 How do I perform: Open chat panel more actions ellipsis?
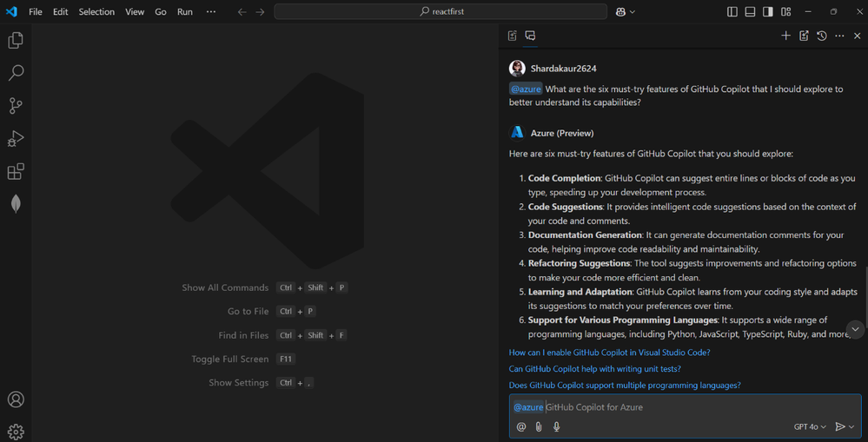(840, 36)
